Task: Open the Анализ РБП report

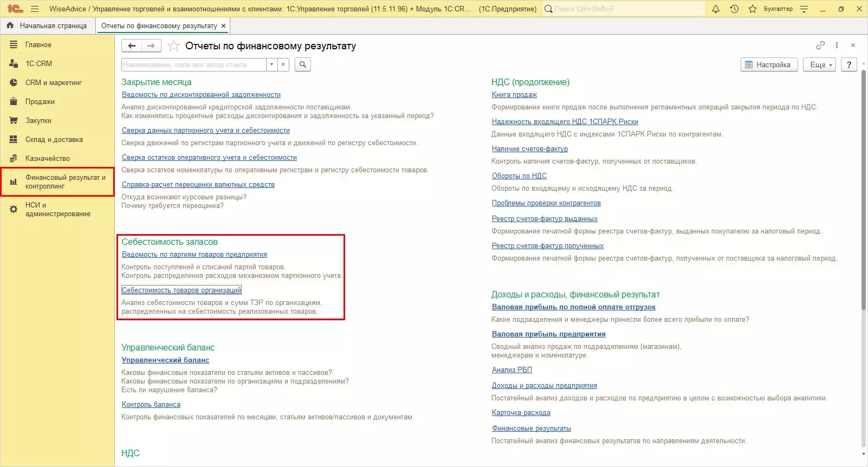Action: (512, 370)
